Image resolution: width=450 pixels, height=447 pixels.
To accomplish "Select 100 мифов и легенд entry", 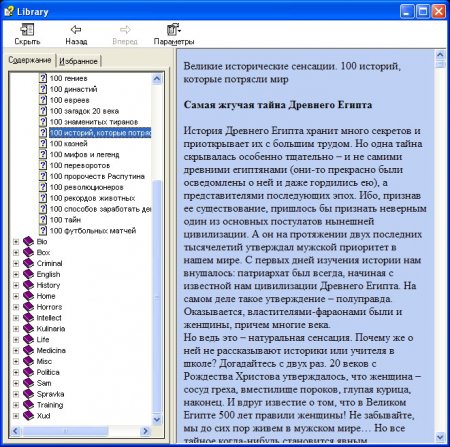I will coord(84,155).
